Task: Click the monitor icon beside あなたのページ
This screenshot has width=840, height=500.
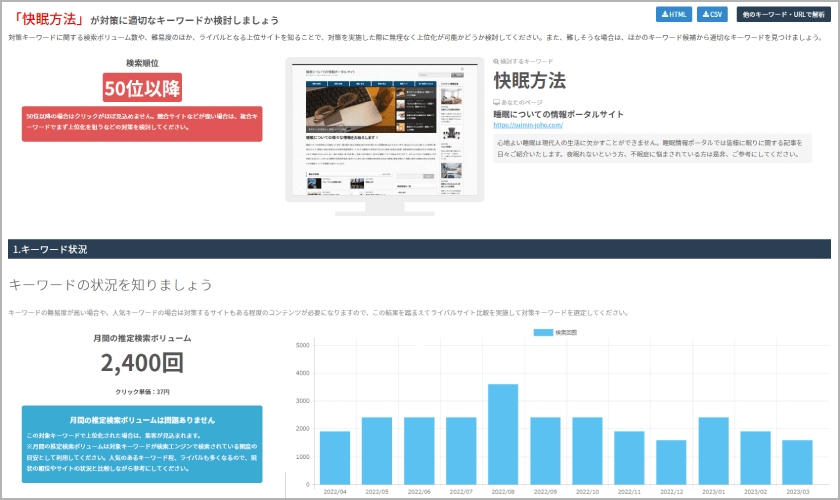Action: tap(497, 102)
